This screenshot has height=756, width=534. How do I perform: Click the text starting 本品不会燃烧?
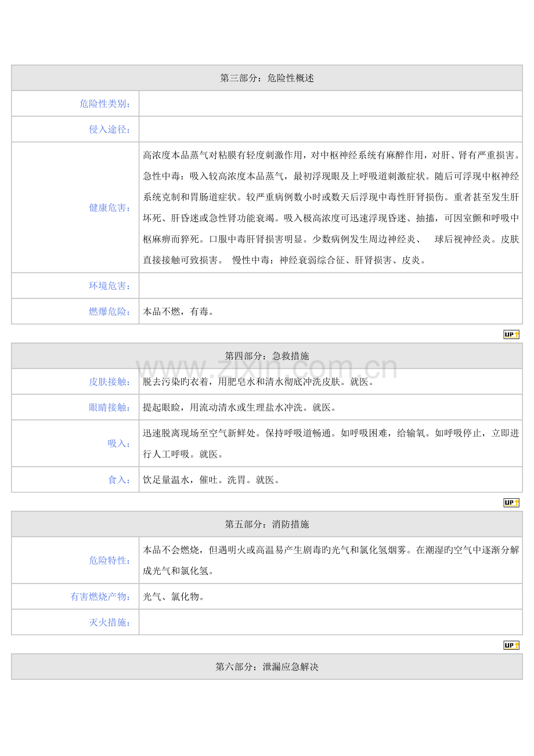[x=331, y=560]
